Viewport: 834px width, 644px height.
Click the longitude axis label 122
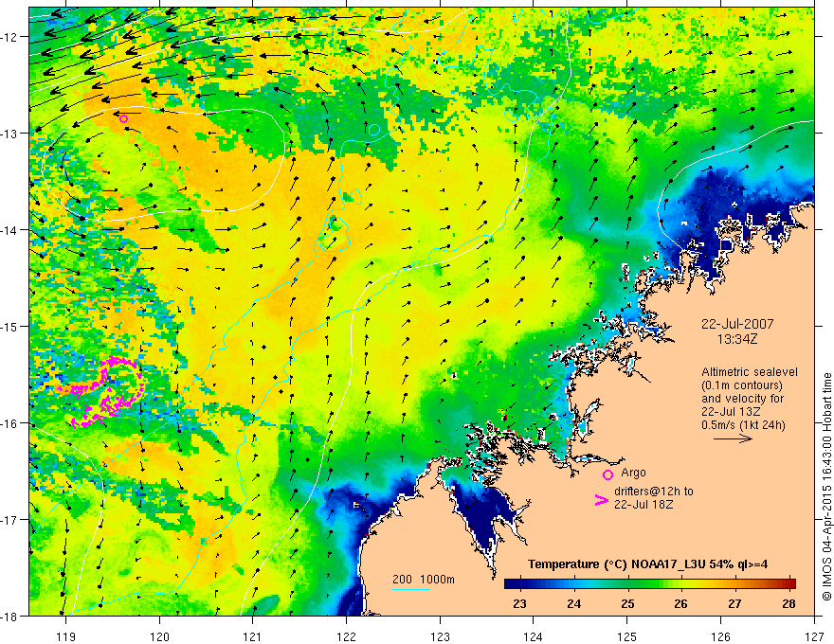(346, 636)
